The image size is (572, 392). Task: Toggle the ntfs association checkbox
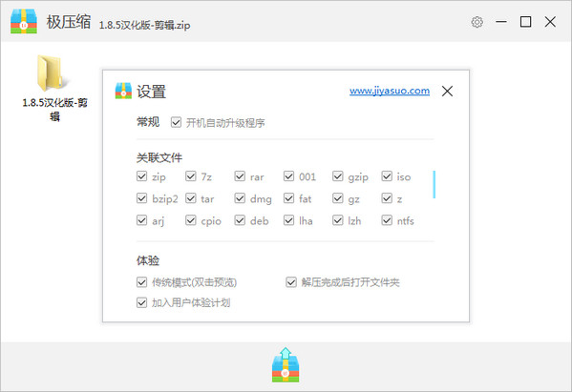click(x=387, y=220)
